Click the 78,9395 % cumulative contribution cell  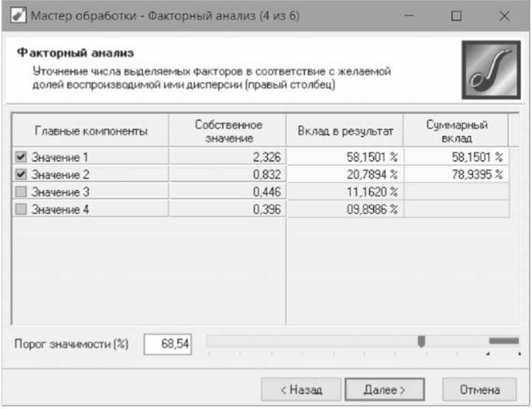pos(457,174)
